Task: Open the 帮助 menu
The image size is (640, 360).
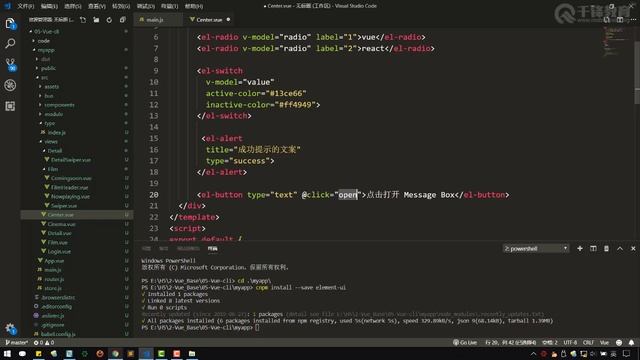Action: coord(194,6)
